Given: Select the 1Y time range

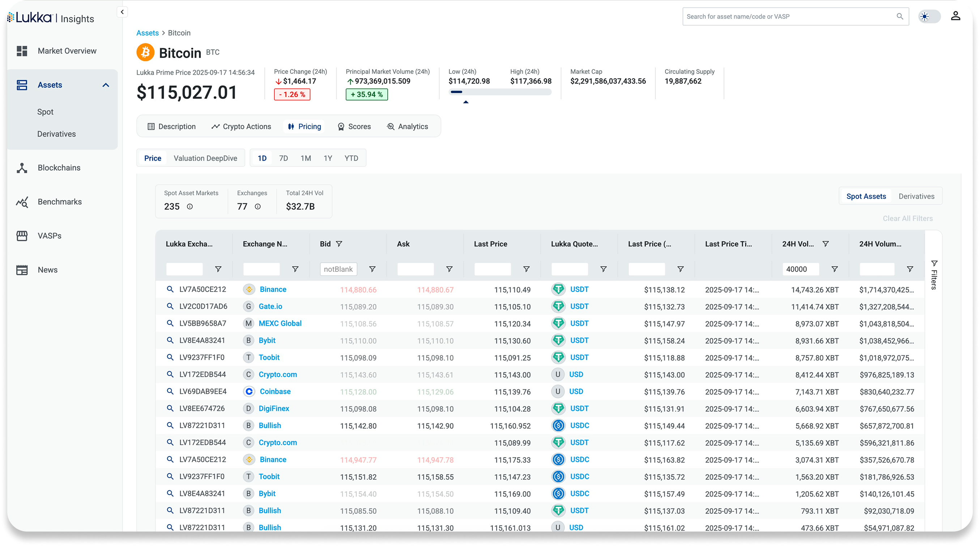Looking at the screenshot, I should pos(328,158).
